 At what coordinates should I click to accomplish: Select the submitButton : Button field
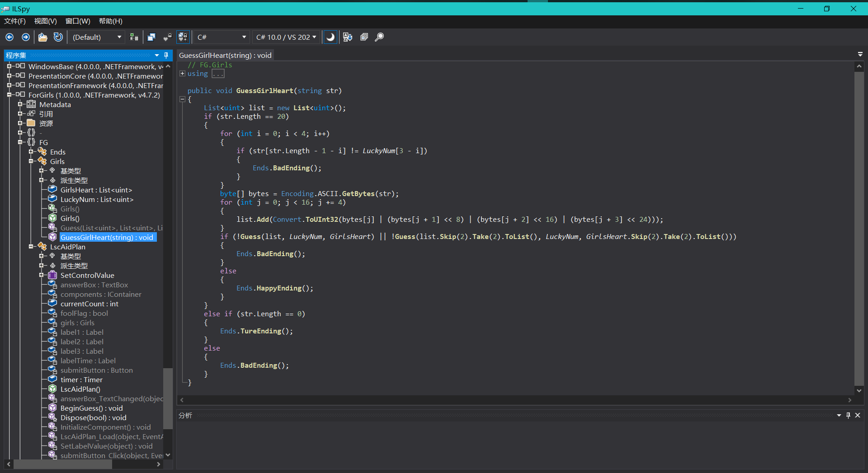click(97, 370)
